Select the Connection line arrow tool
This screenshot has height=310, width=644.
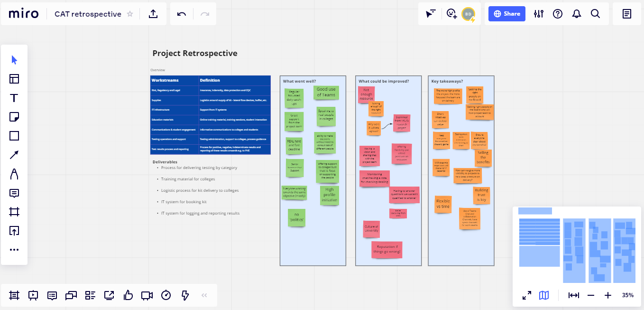coord(14,155)
